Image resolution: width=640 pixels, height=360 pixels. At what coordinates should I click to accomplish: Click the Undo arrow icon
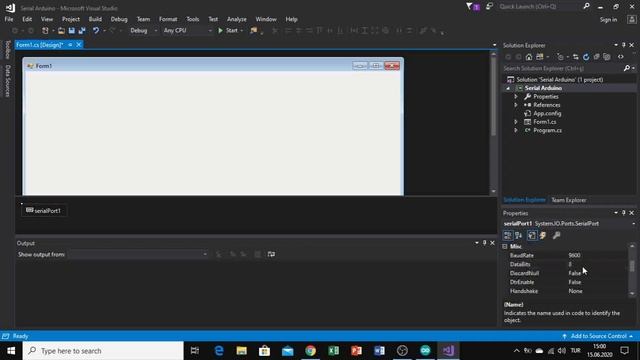pyautogui.click(x=96, y=31)
